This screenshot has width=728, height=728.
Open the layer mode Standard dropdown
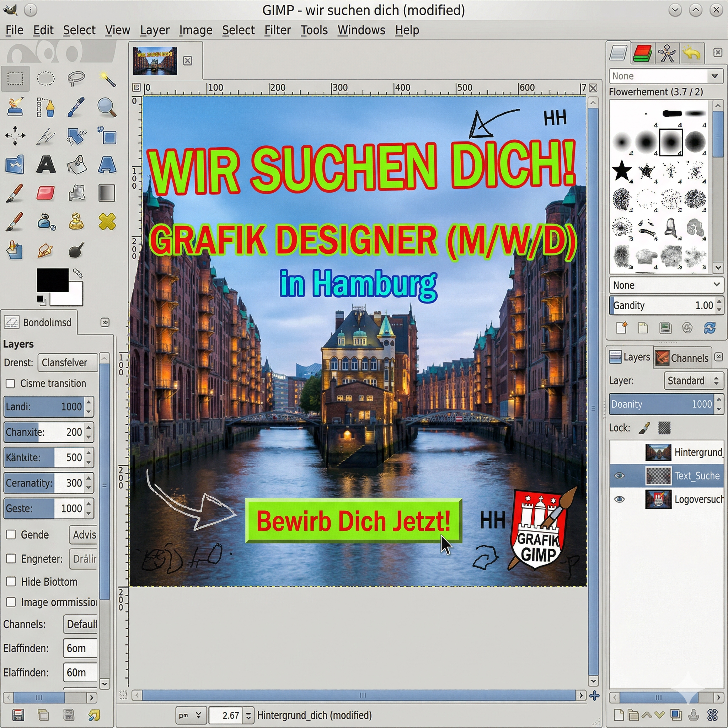tap(693, 381)
